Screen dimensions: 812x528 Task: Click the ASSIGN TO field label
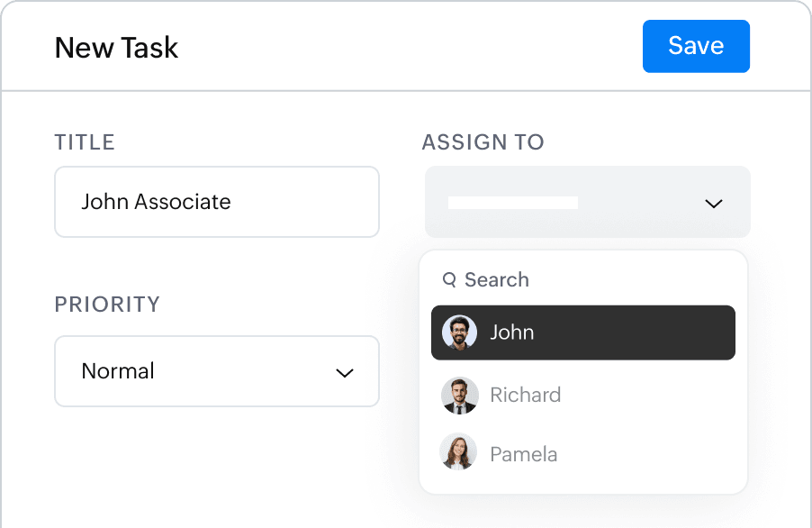pos(483,142)
